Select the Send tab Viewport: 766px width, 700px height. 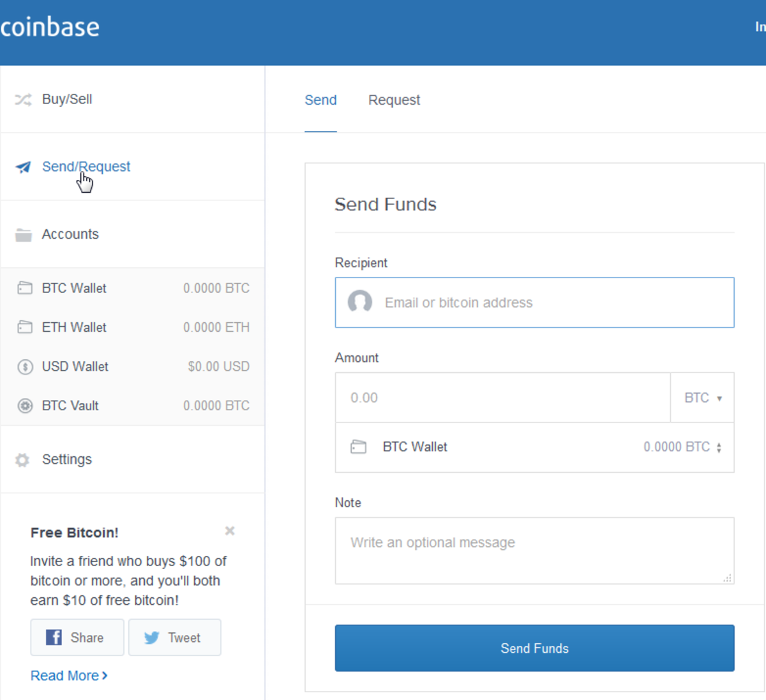pos(320,100)
